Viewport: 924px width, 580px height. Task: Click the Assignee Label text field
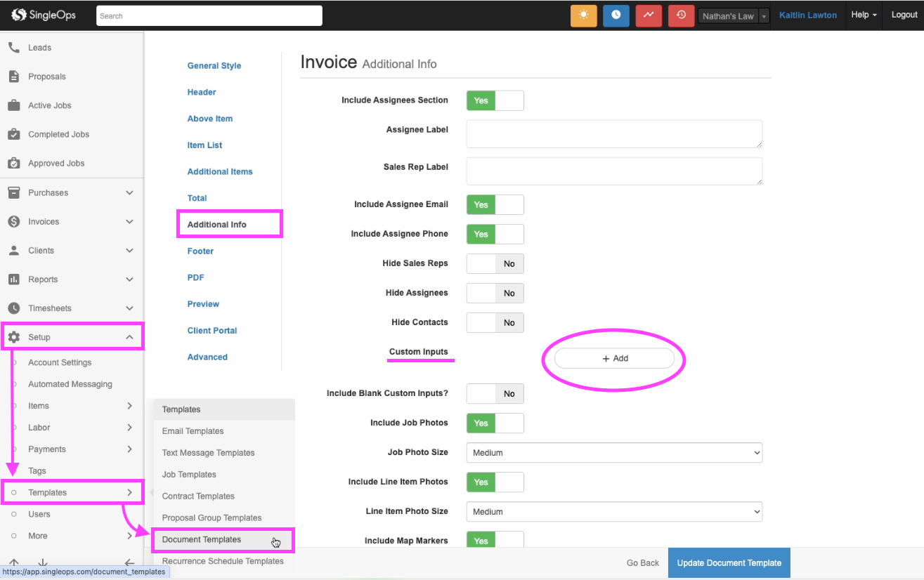614,133
